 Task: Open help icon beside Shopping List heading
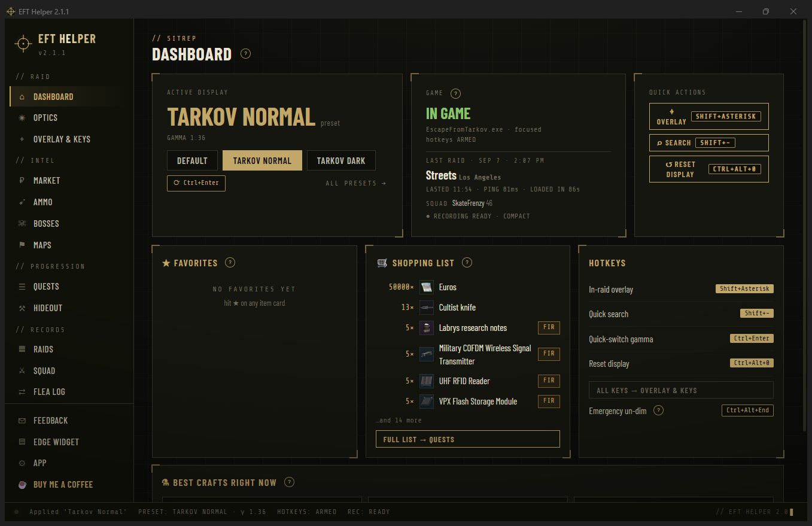point(467,263)
